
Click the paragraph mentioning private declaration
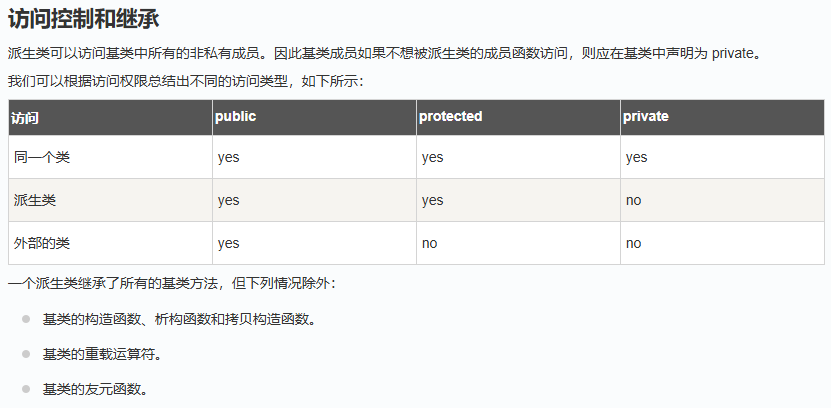coord(385,54)
